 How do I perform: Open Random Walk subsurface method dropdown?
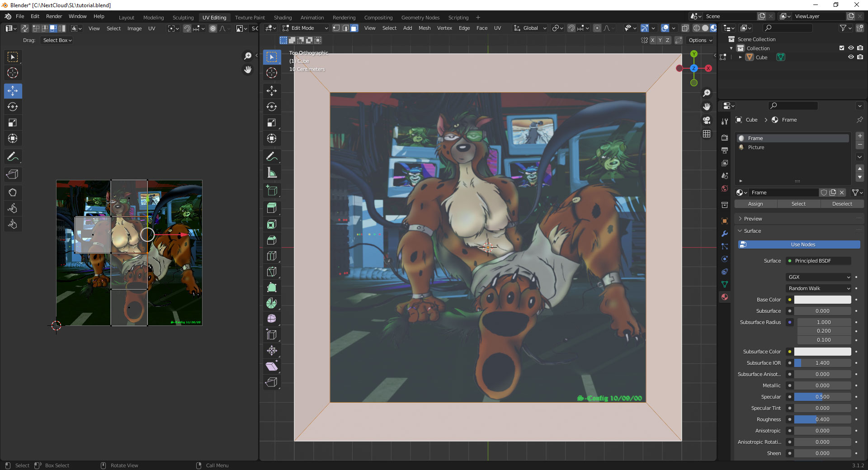coord(819,288)
